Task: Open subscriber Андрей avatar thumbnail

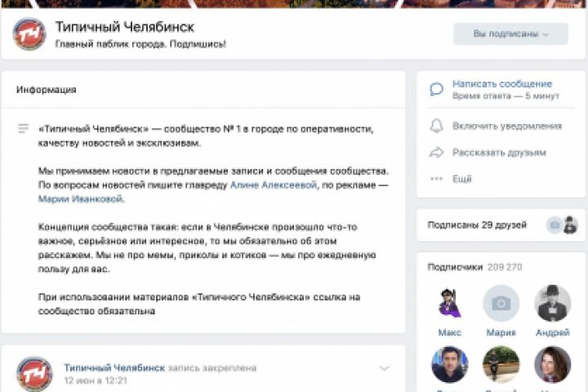Action: [x=553, y=303]
